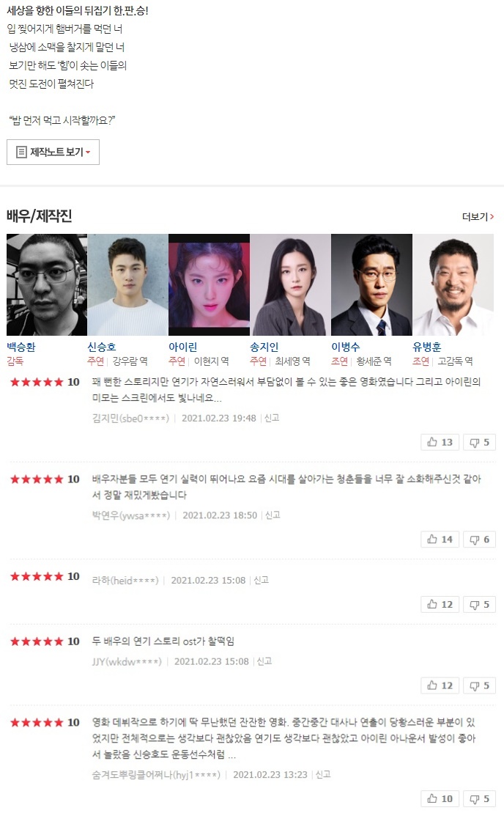Screen dimensions: 504x813
Task: Expand the 제작노트 보기 dropdown
Action: pyautogui.click(x=53, y=152)
